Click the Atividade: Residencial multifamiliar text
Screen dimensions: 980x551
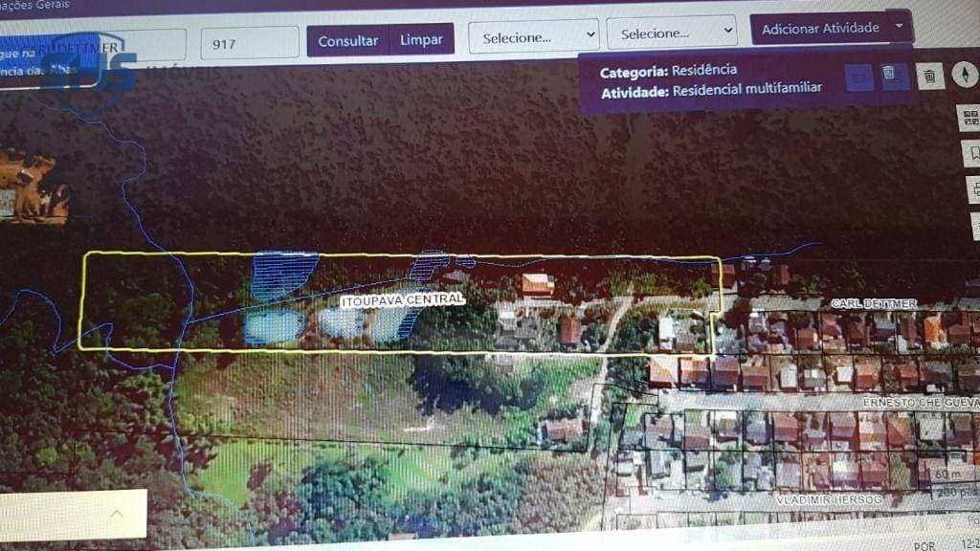(x=711, y=90)
